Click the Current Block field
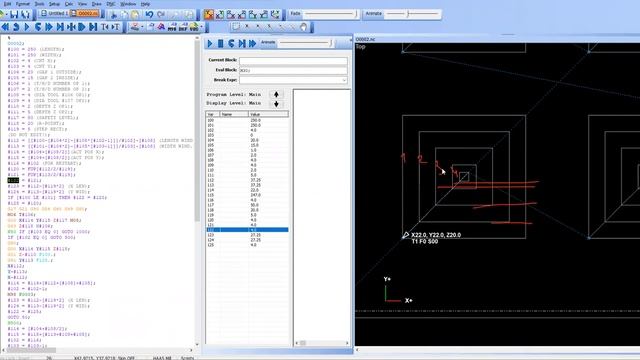Screen dimensions: 640x360 point(293,60)
